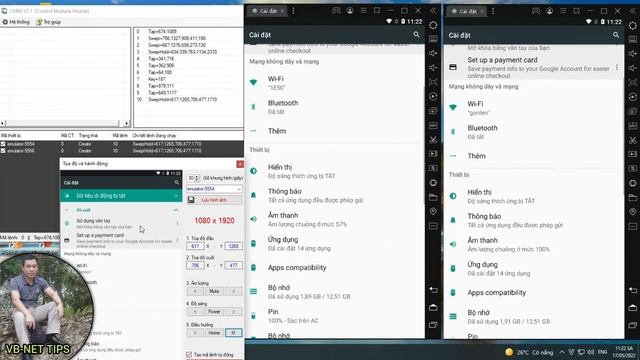Click search magnifier in left emulator Cài đặt

[416, 35]
